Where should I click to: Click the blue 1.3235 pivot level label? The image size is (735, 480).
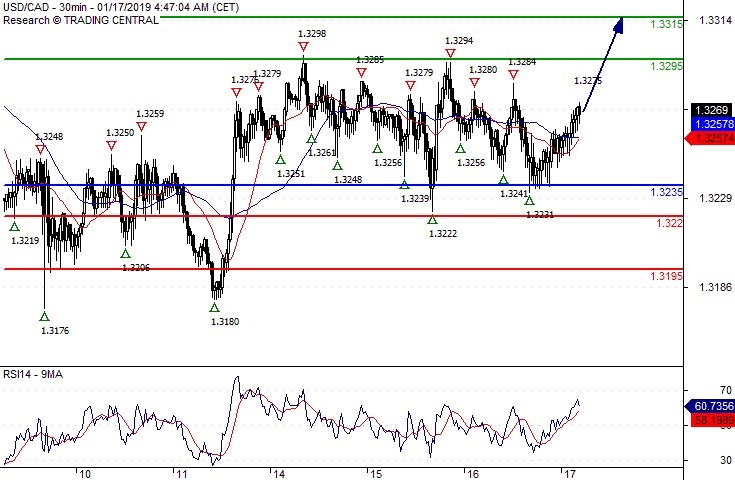click(x=666, y=192)
